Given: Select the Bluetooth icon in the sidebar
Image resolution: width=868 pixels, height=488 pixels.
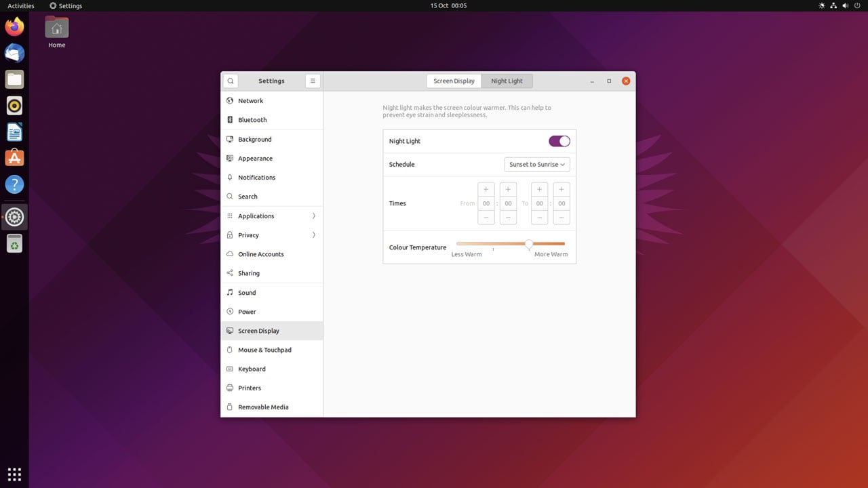Looking at the screenshot, I should tap(230, 120).
